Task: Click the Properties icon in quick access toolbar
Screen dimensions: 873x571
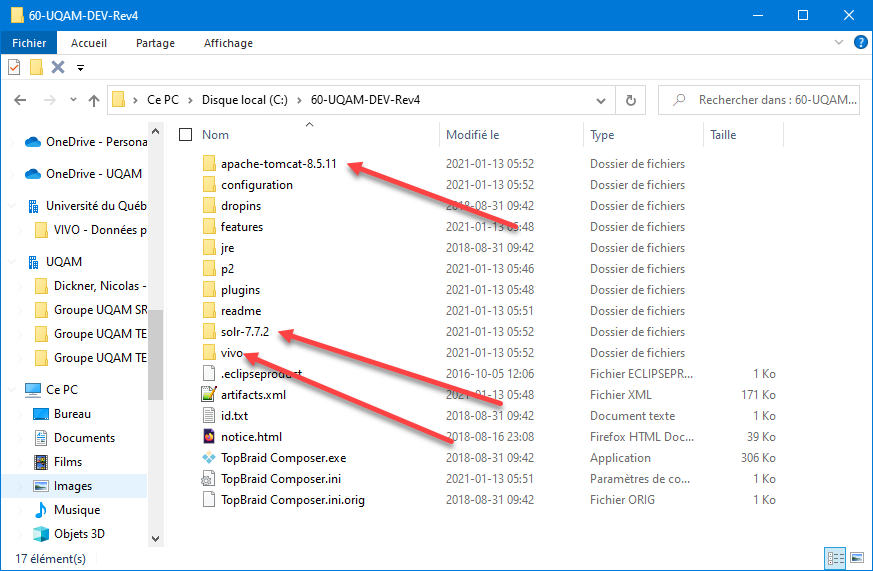Action: (14, 67)
